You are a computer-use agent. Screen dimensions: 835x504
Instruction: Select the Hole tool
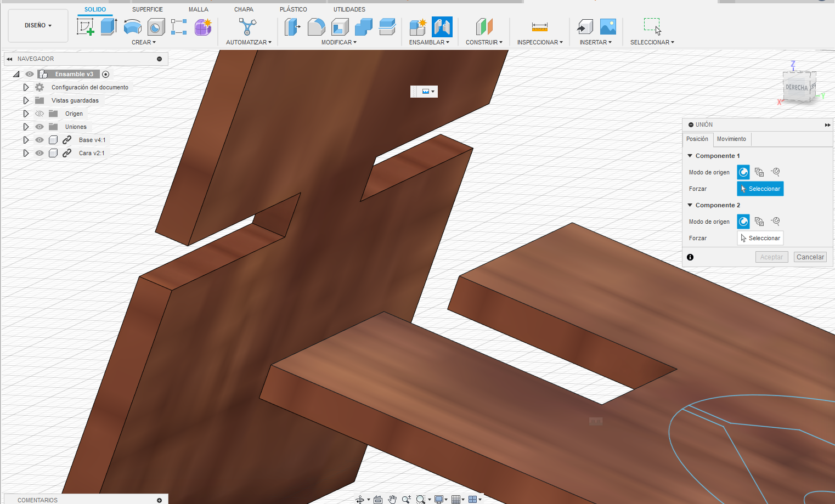156,26
